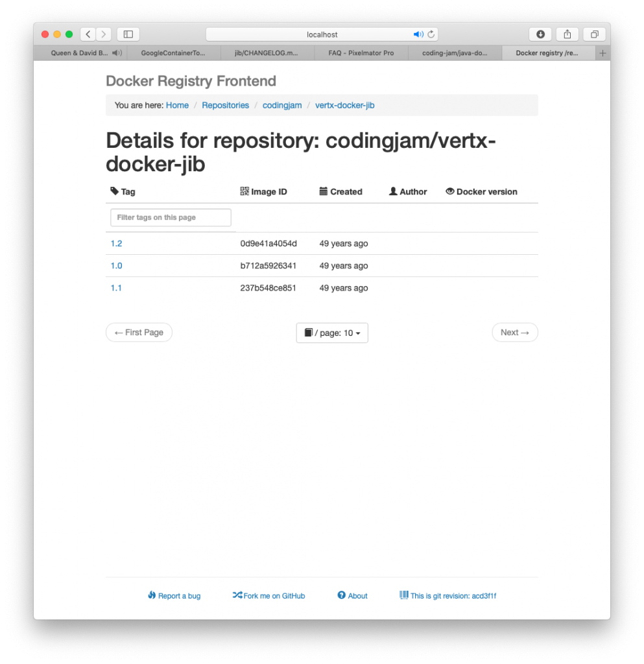
Task: Maximize the window with green button
Action: coord(69,34)
